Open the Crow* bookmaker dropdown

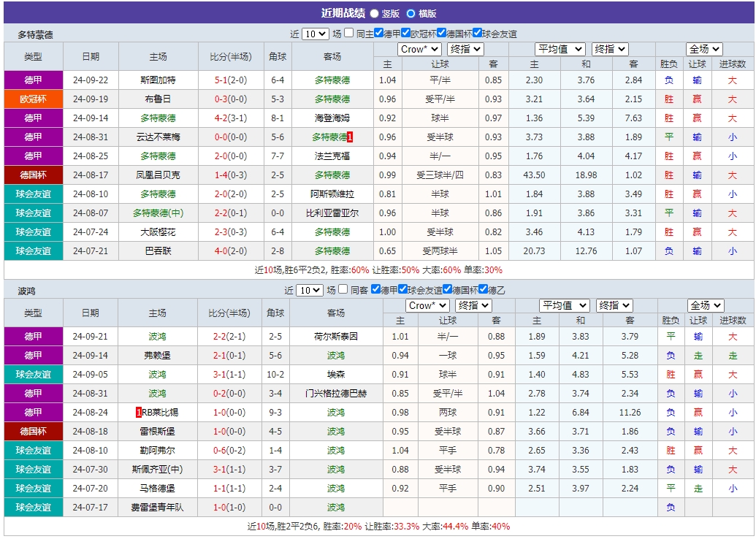(x=419, y=49)
